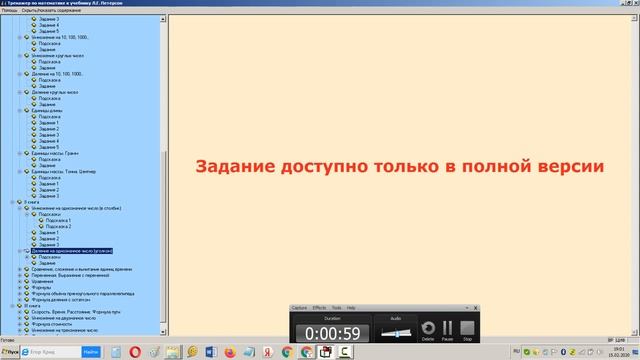Switch to Camtasia green C taskbar icon
The image size is (640, 360).
344,352
